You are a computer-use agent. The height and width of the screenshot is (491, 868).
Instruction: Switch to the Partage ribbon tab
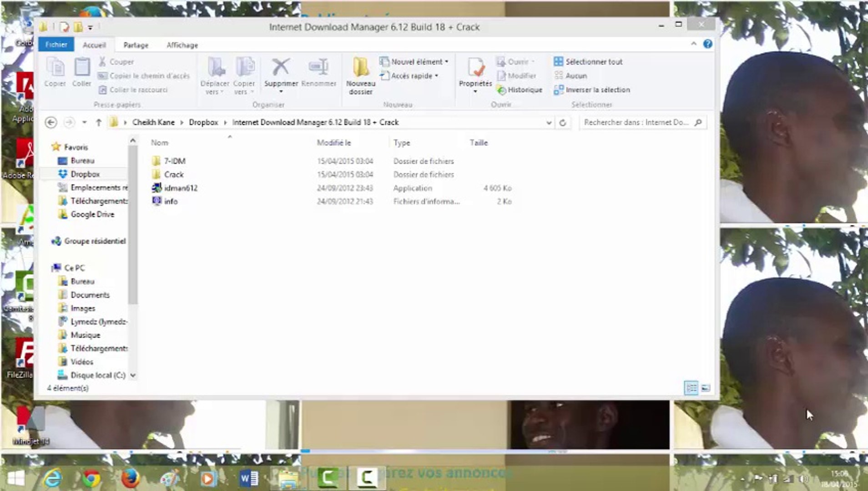point(136,45)
